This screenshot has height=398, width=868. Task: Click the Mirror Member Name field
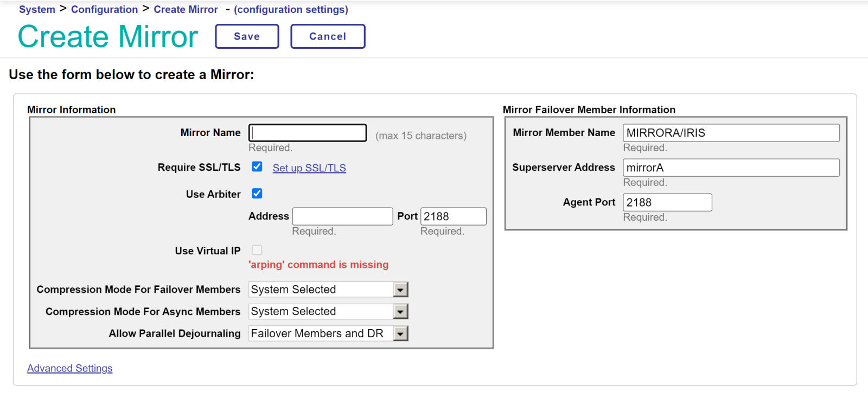(x=731, y=133)
